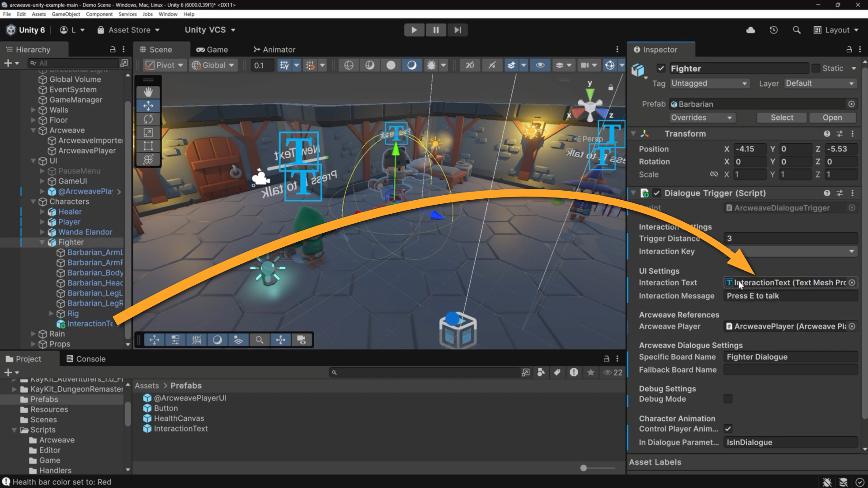The height and width of the screenshot is (488, 868).
Task: Open the GameObject menu
Action: click(x=66, y=14)
